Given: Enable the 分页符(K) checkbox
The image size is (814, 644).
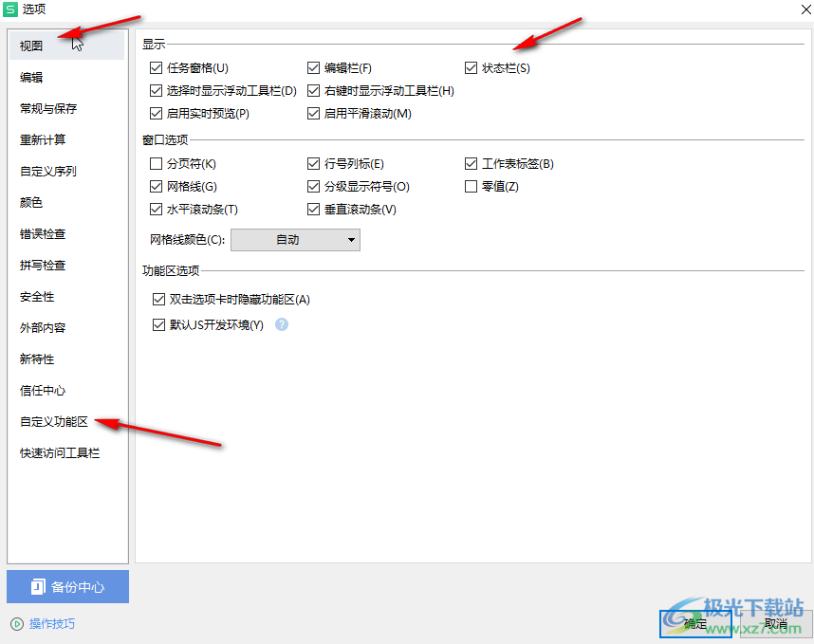Looking at the screenshot, I should pos(156,164).
